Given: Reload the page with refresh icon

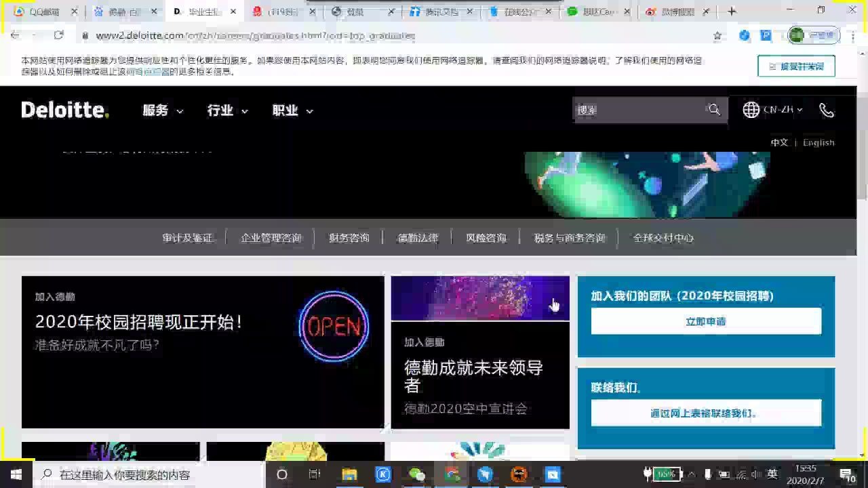Looking at the screenshot, I should tap(58, 35).
